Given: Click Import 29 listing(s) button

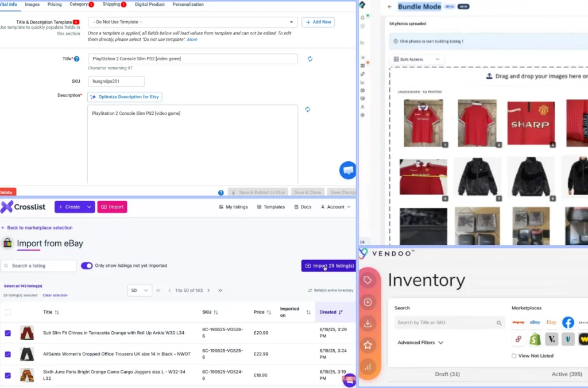Looking at the screenshot, I should (x=328, y=266).
